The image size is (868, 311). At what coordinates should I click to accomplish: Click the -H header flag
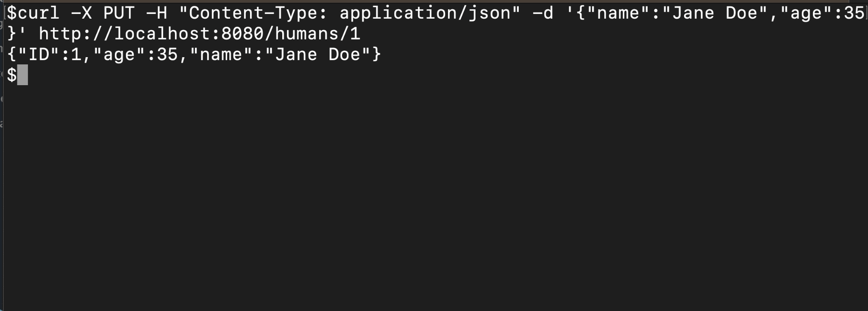click(157, 13)
